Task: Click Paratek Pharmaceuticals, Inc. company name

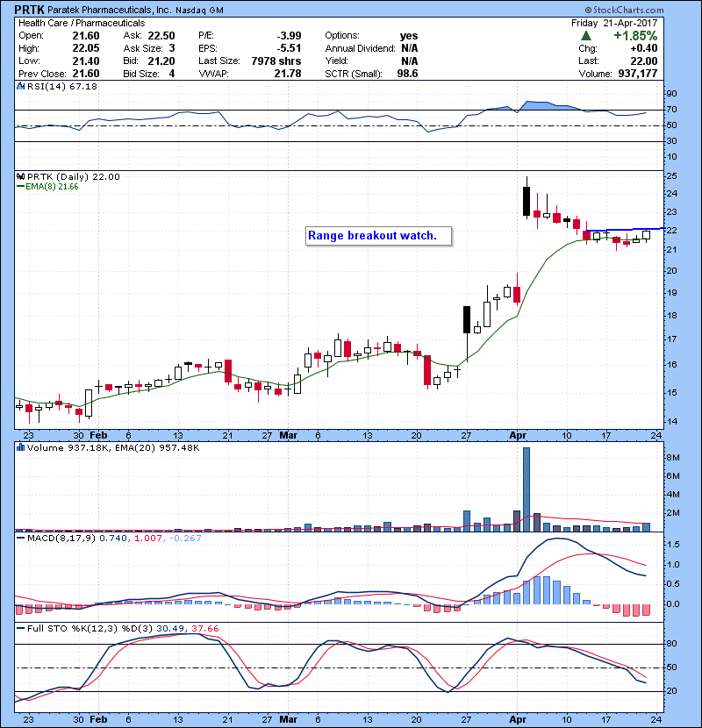Action: pos(109,10)
